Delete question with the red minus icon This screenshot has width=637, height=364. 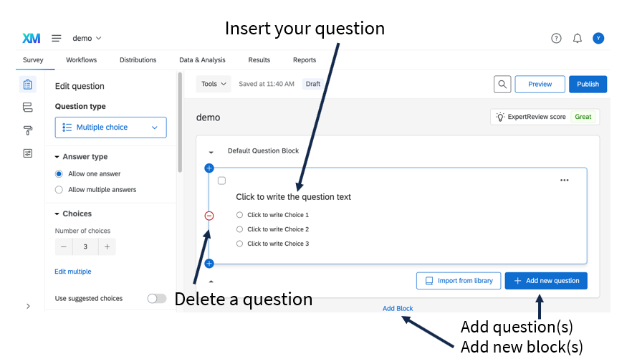(209, 216)
